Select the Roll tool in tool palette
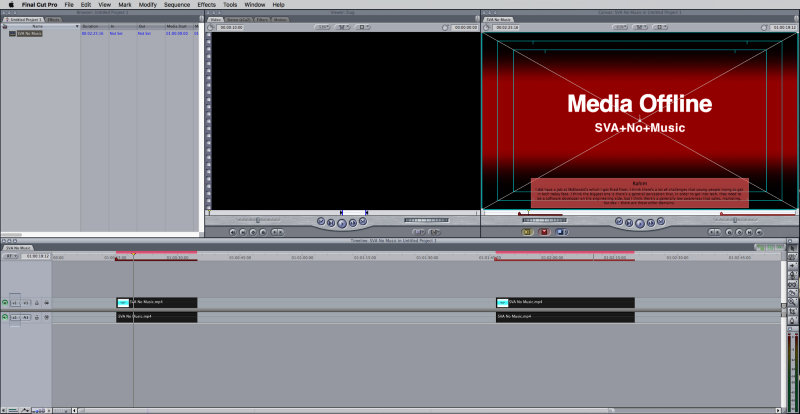Viewport: 800px width, 414px height. pyautogui.click(x=792, y=275)
